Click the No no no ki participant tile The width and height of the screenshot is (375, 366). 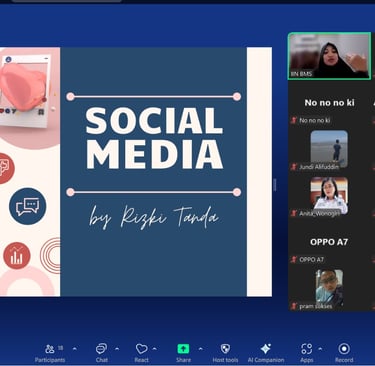pyautogui.click(x=329, y=103)
